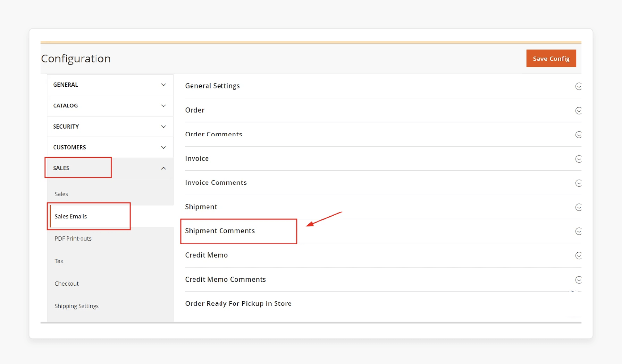Click the circle toggle icon for Invoice Comments
Screen dimensions: 622x364
coord(578,183)
